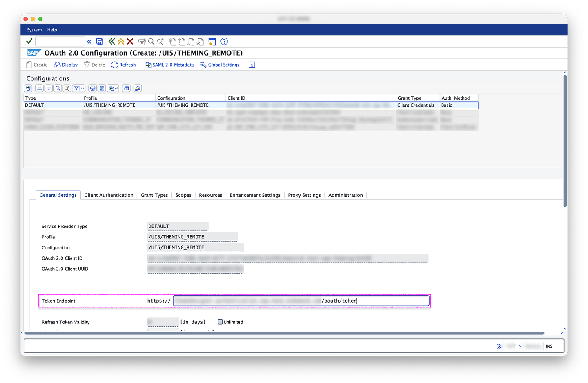588x383 pixels.
Task: Click INS indicator in status bar
Action: [x=549, y=346]
